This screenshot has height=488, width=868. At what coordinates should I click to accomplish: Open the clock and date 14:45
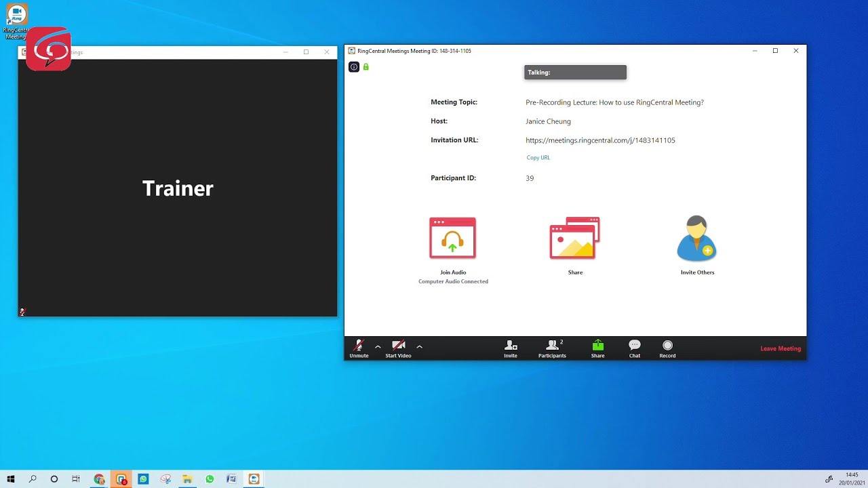852,479
